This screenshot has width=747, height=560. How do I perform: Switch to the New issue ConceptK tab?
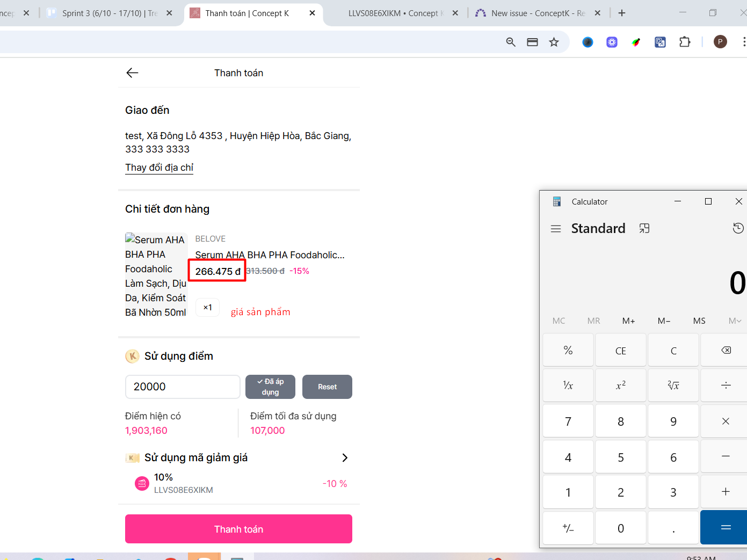537,13
